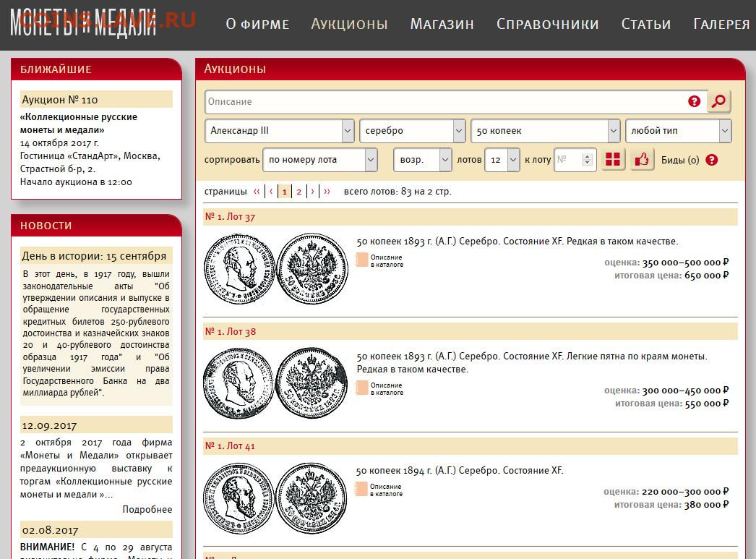Open Аукционы menu item
Screen dimensions: 756x559
click(349, 24)
